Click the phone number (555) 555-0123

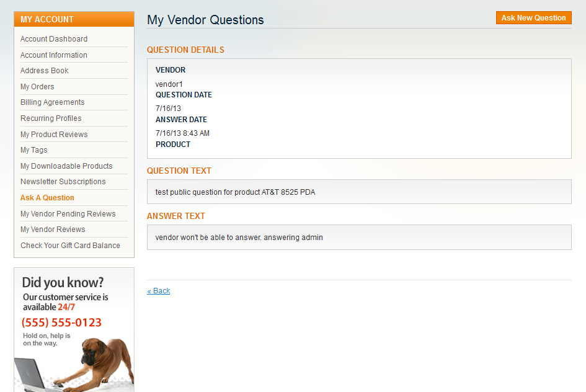(x=61, y=323)
